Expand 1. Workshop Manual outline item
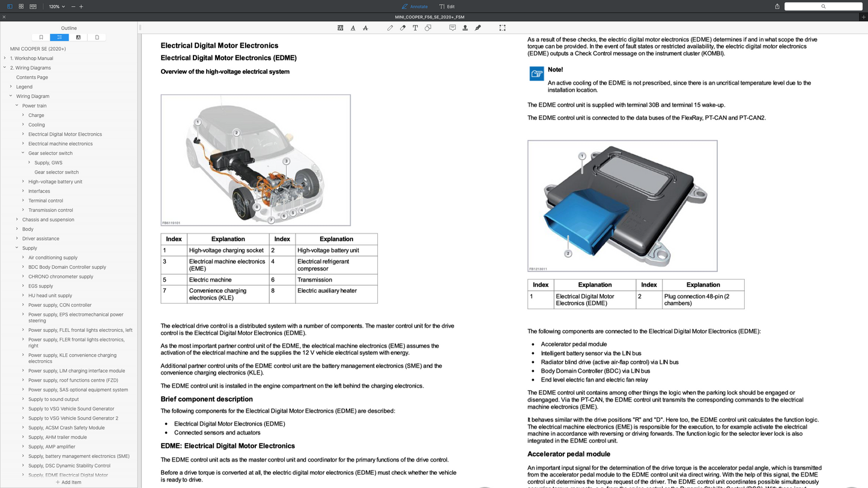868x488 pixels. [x=5, y=58]
